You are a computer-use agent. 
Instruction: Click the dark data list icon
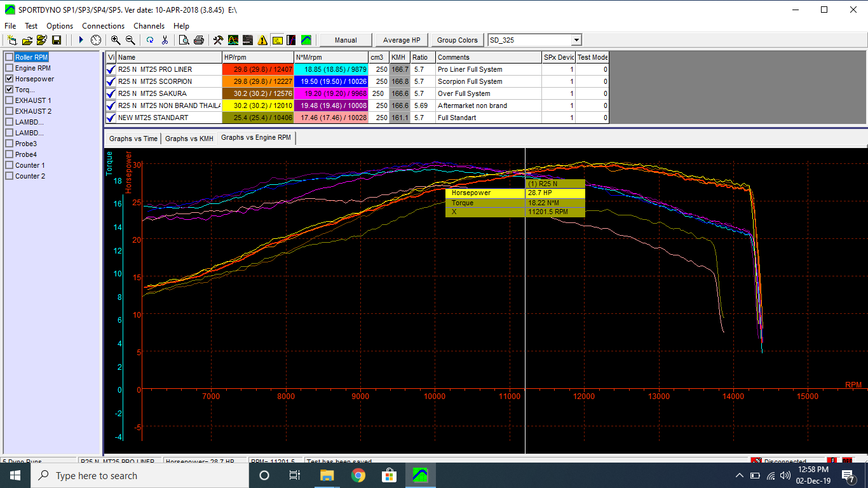tap(248, 40)
